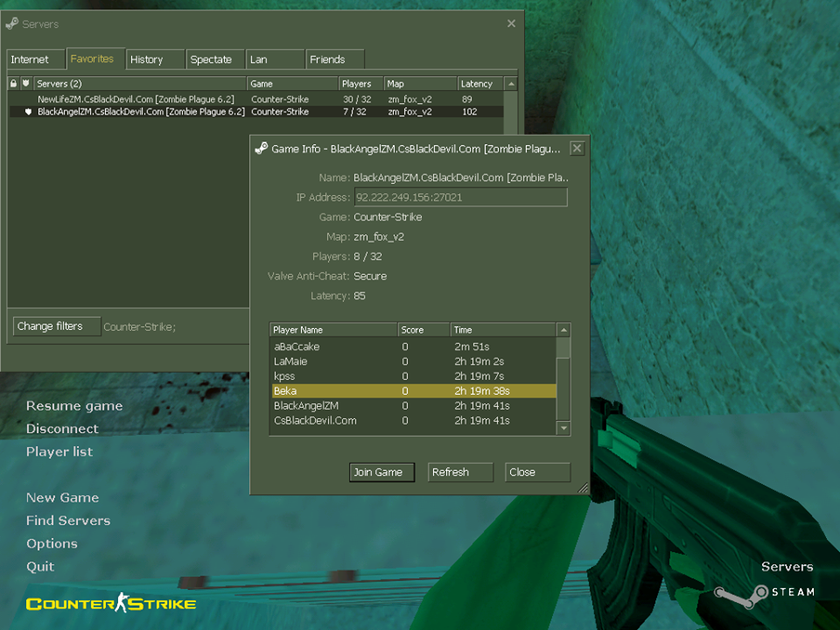Open the History tab
This screenshot has width=840, height=630.
[x=156, y=59]
